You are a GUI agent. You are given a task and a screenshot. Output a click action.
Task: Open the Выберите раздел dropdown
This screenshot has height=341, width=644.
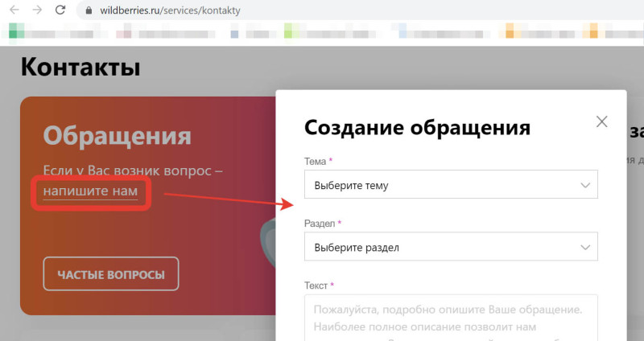pyautogui.click(x=451, y=247)
